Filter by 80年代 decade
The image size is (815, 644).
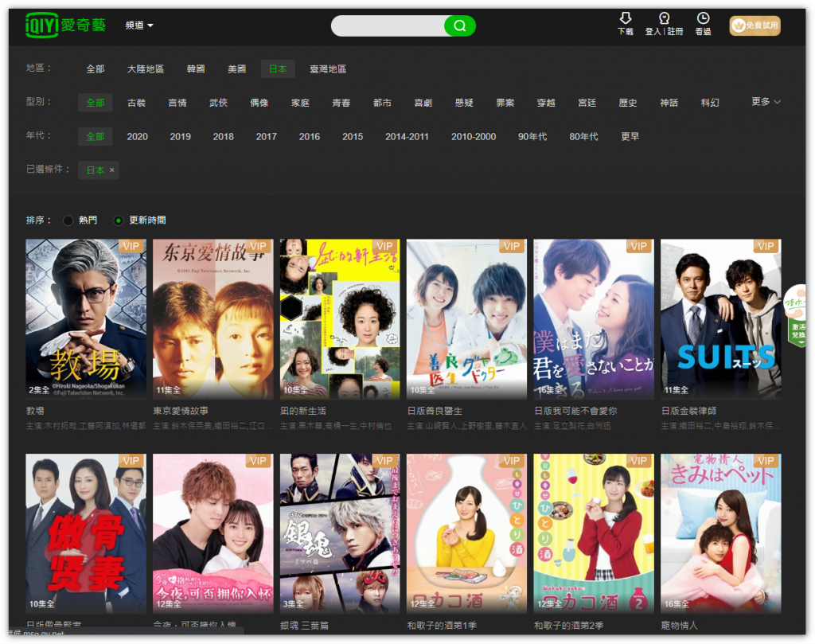[583, 136]
